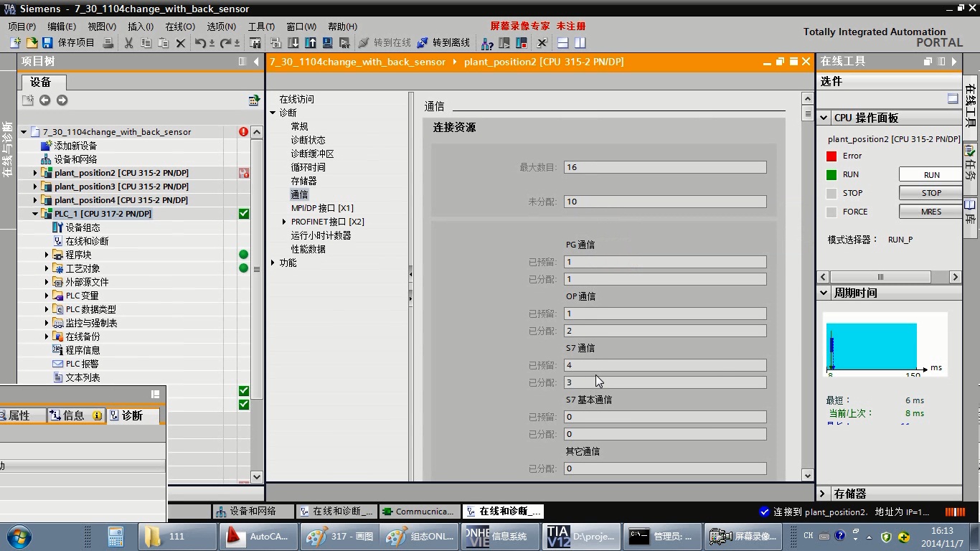Click the Stop CPU toolbar icon
The width and height of the screenshot is (980, 551).
pos(522,43)
